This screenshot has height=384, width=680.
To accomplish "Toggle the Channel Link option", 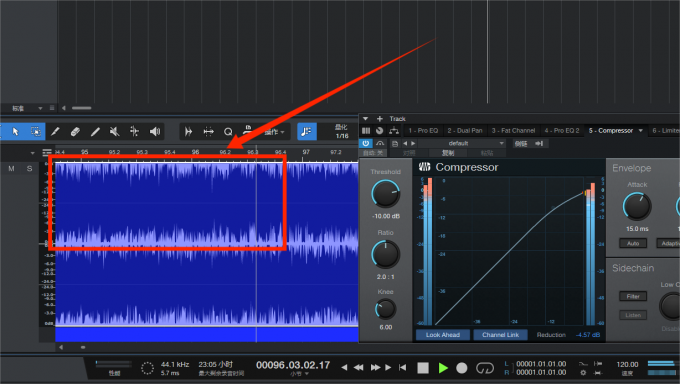I will coord(500,335).
